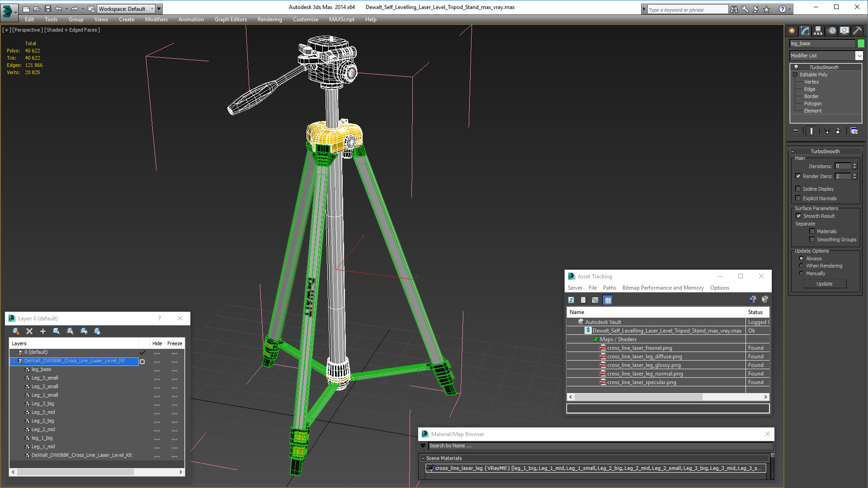The width and height of the screenshot is (868, 488).
Task: Toggle Render Iters checkbox
Action: click(798, 176)
